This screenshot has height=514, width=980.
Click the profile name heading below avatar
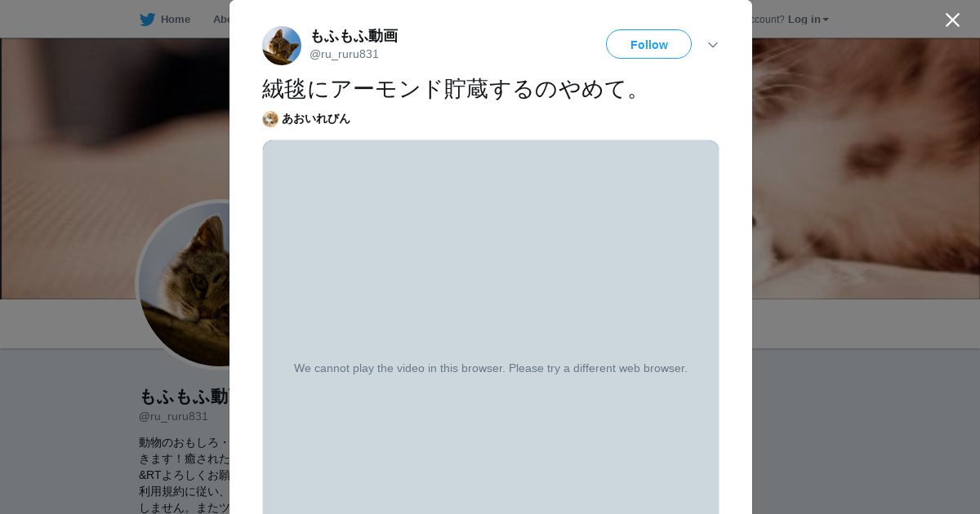(184, 397)
